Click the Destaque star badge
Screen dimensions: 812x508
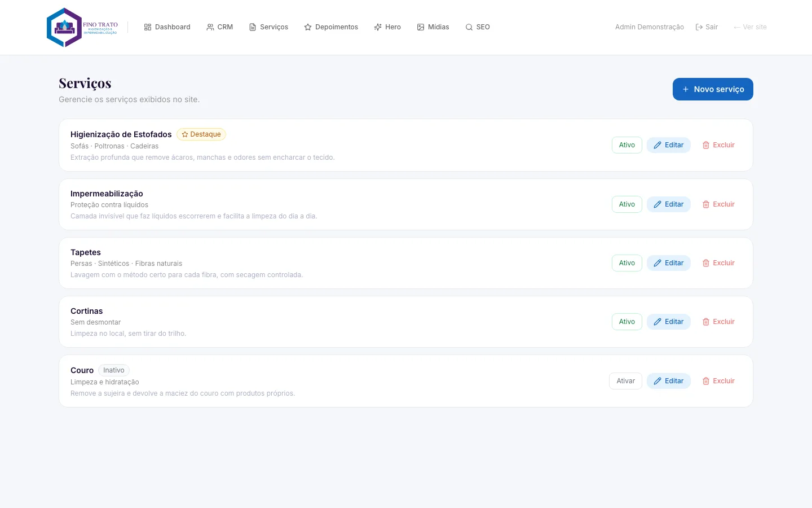pyautogui.click(x=201, y=134)
